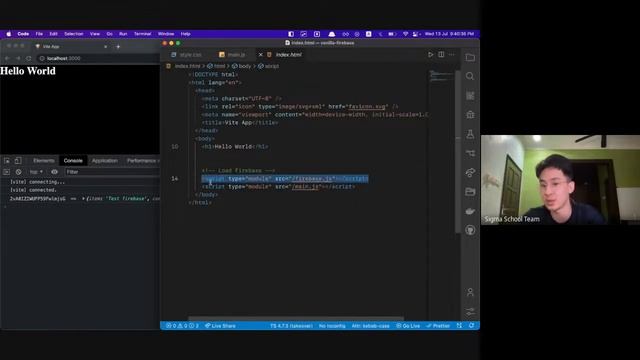640x360 pixels.
Task: Open the Live Share arrow icon in sidebar
Action: coord(470,172)
